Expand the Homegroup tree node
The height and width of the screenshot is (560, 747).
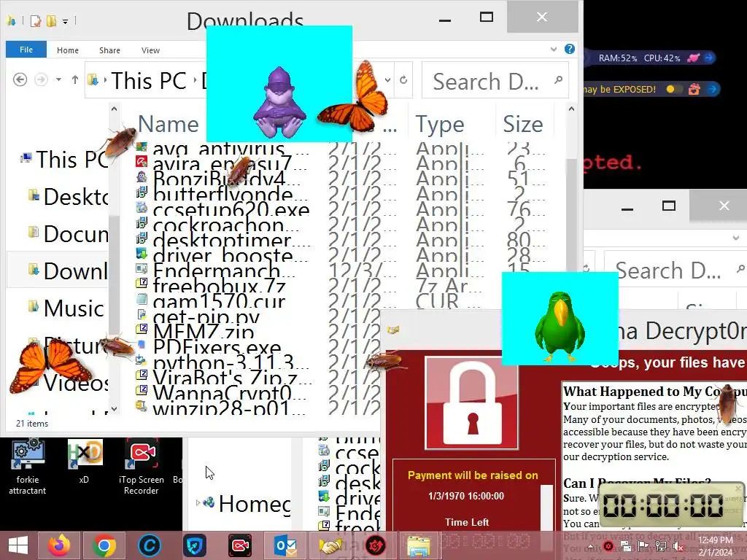(198, 502)
